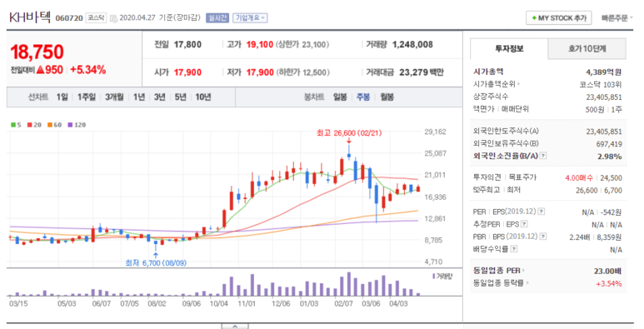
Task: Open the 기업개요 dropdown
Action: (x=250, y=18)
